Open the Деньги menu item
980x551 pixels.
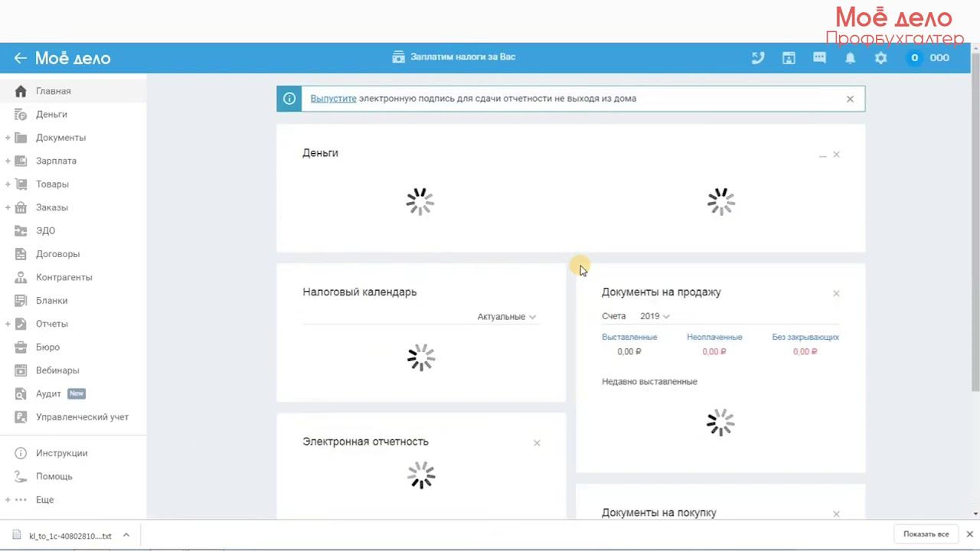73,114
